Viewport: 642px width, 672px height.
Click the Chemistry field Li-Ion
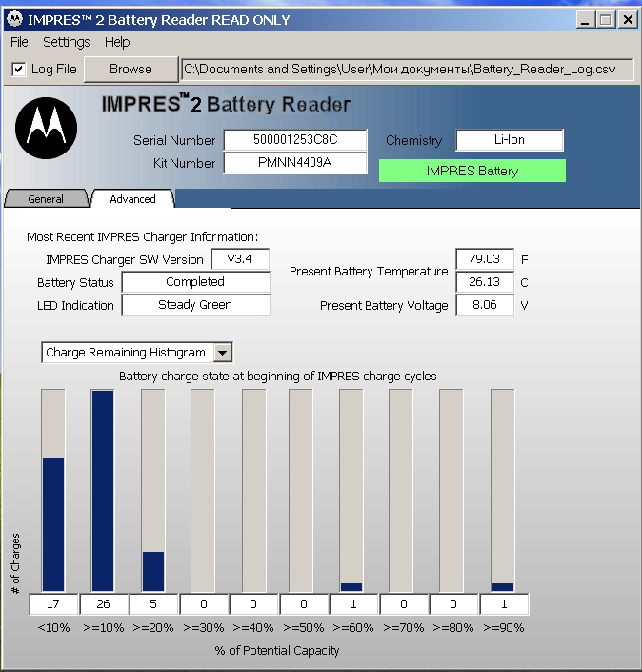[x=510, y=140]
